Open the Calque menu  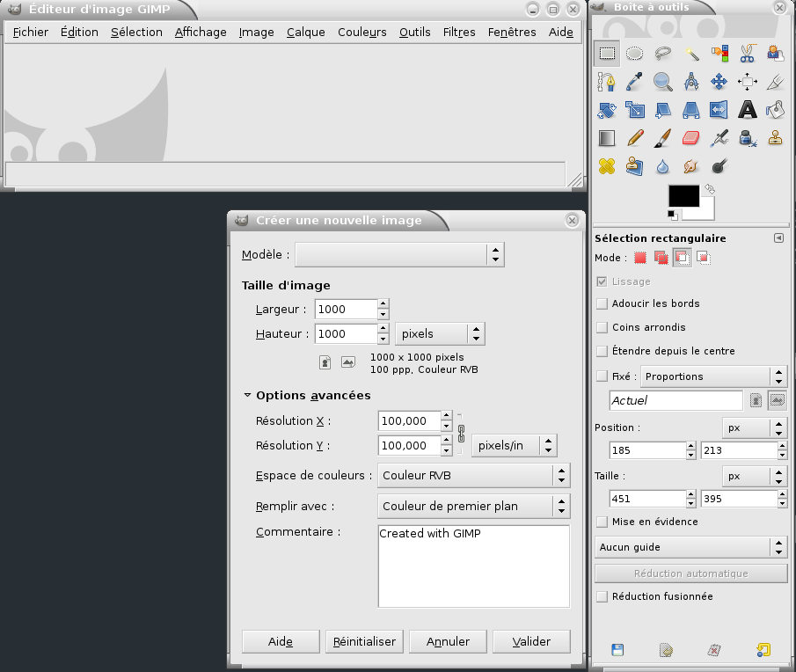pyautogui.click(x=305, y=33)
